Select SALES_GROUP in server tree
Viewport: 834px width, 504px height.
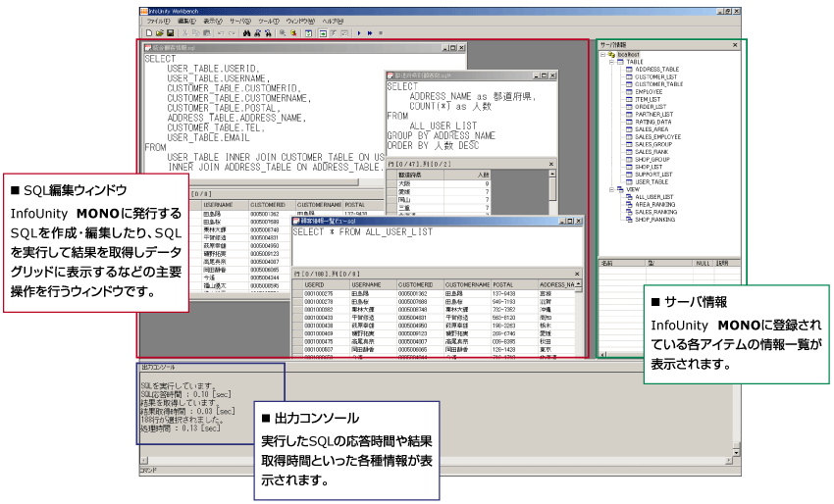653,144
